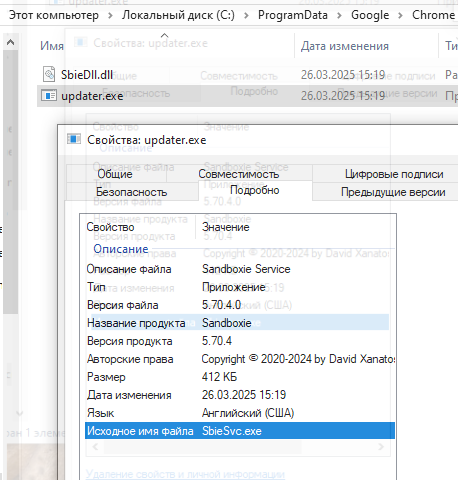Click the Chrome breadcrumb segment

[x=433, y=15]
